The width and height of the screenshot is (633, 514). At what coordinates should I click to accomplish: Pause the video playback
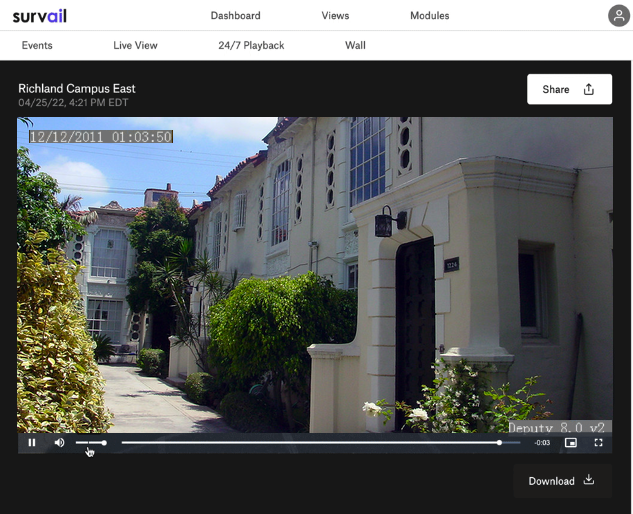click(32, 442)
